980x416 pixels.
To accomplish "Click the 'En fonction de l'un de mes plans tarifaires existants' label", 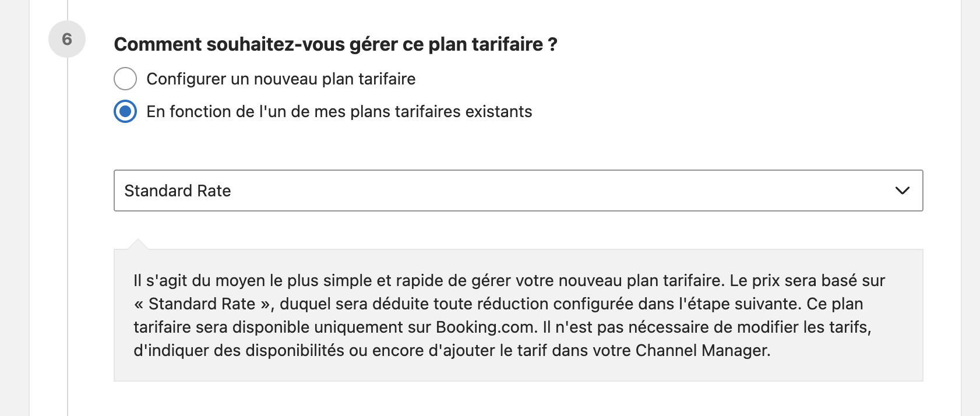I will click(339, 111).
